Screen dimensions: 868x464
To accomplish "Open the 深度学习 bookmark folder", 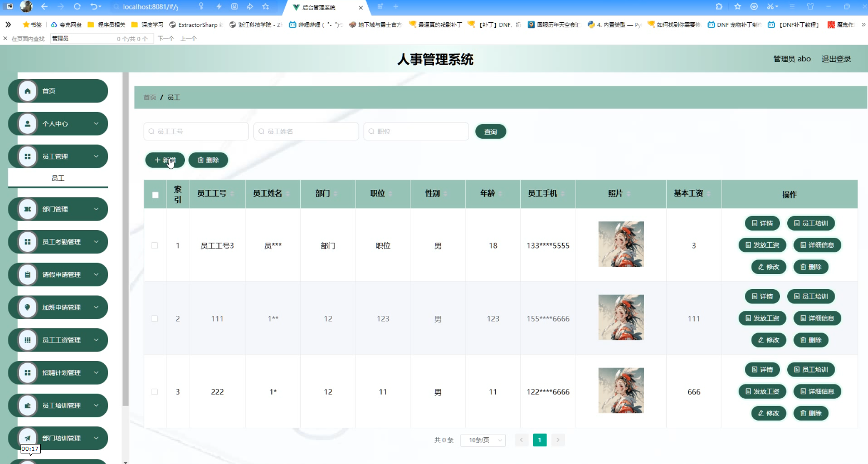I will (x=148, y=25).
